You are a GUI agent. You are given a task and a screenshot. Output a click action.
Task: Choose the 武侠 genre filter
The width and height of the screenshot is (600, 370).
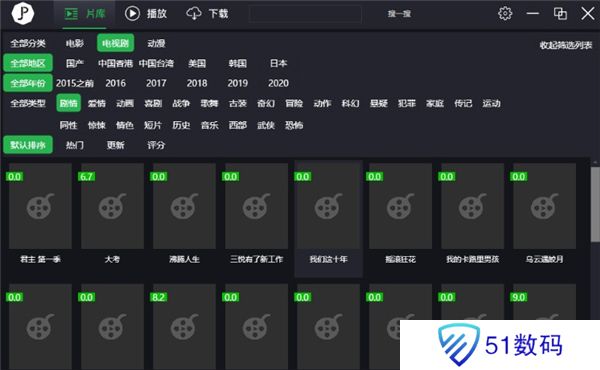click(266, 125)
